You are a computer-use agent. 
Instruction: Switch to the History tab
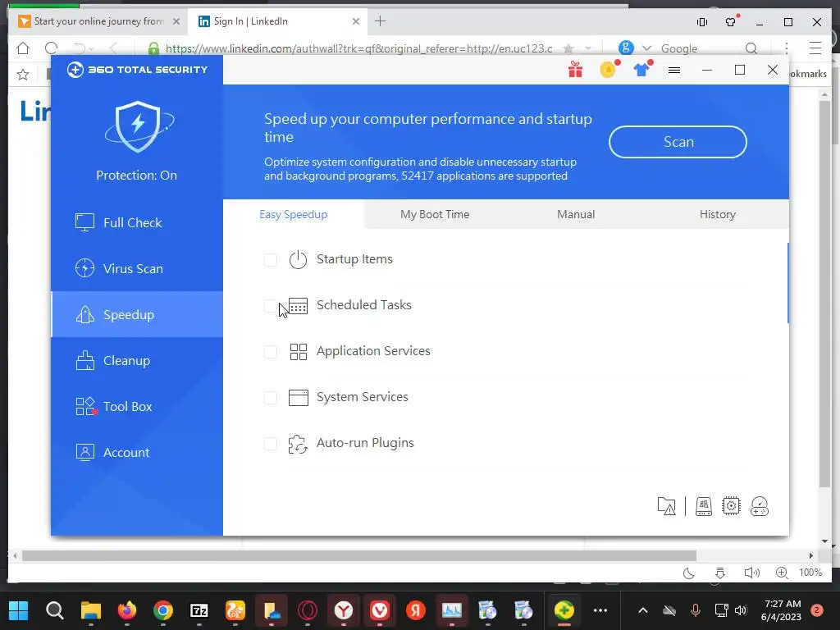coord(717,214)
